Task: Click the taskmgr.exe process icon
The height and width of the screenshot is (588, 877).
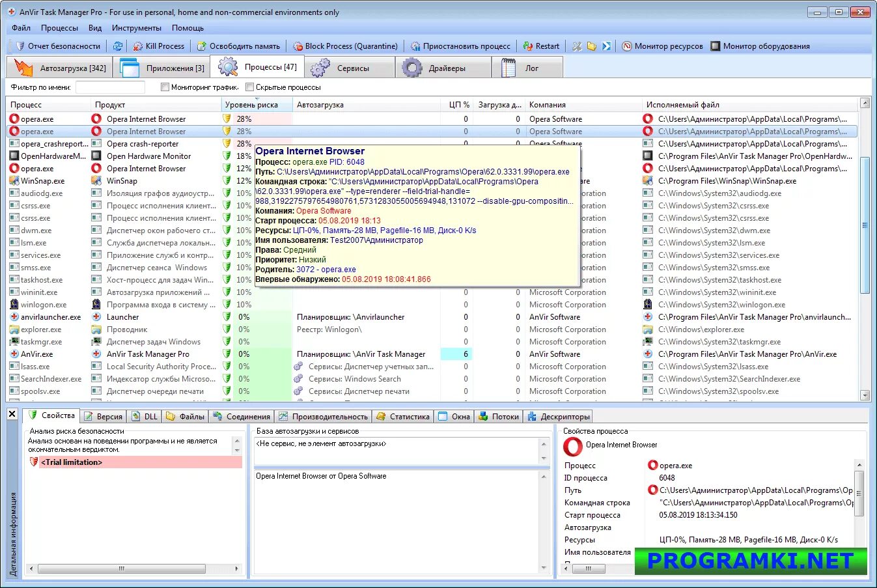Action: (x=14, y=342)
